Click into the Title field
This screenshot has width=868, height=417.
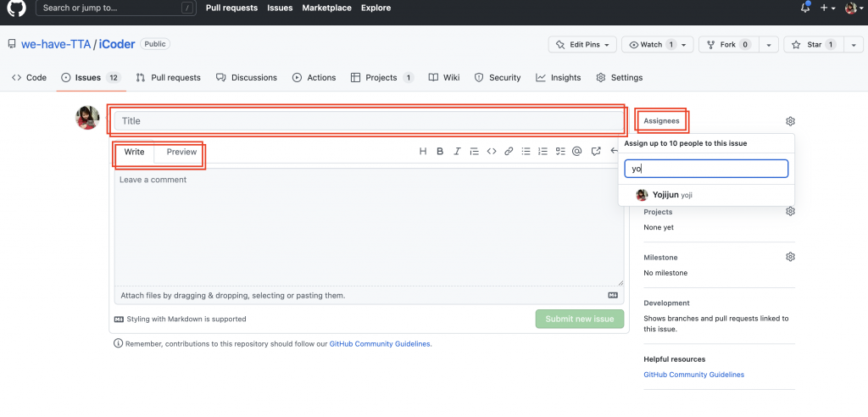(x=369, y=120)
